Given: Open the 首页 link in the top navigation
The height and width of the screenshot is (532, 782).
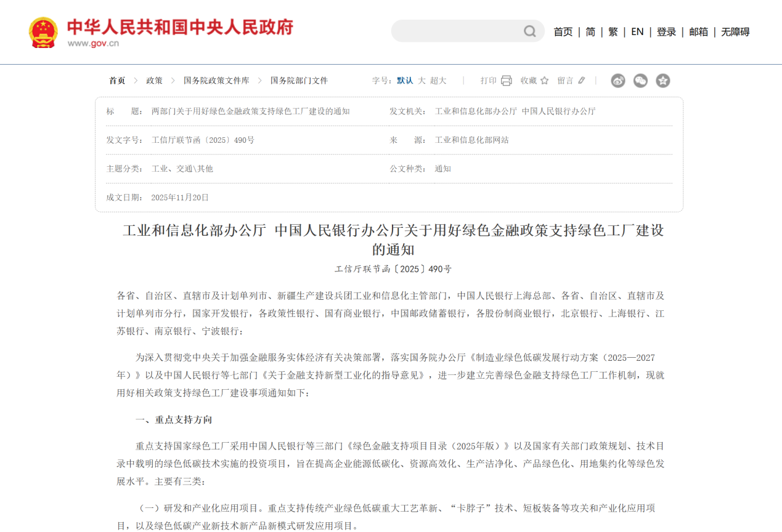Looking at the screenshot, I should 563,32.
